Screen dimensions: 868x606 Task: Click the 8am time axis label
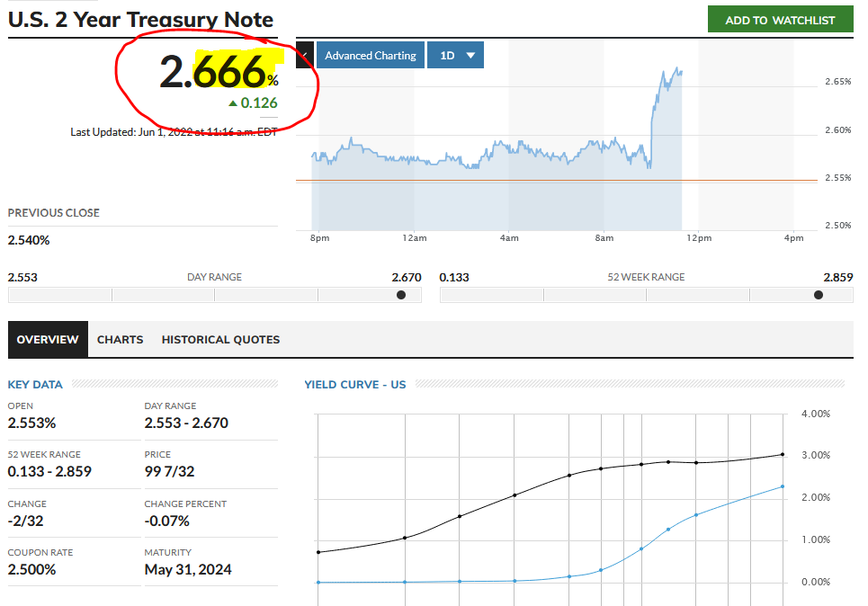[604, 238]
